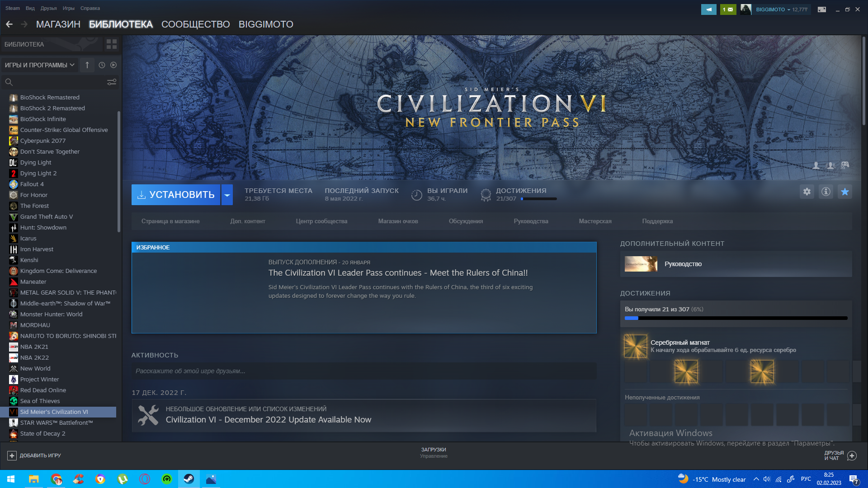Open advanced filter options icon
Viewport: 868px width, 488px height.
(111, 82)
